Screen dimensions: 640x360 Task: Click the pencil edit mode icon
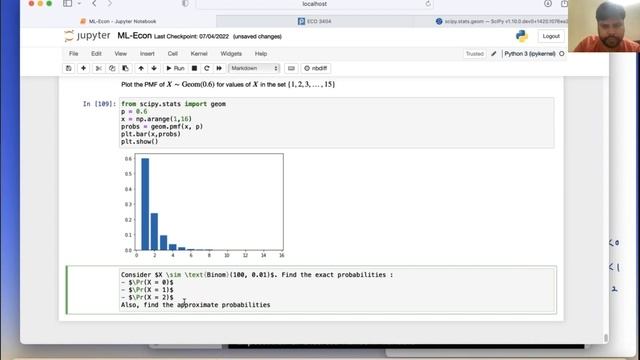click(493, 53)
